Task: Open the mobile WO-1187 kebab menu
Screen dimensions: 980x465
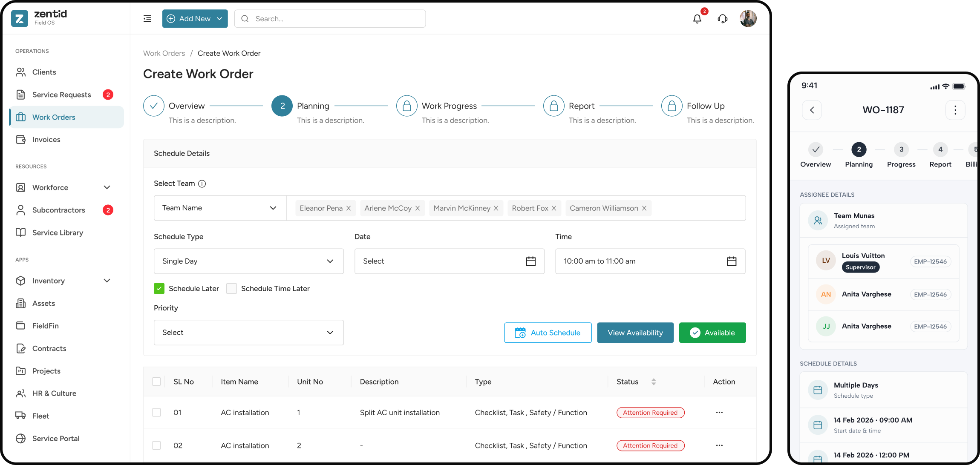Action: click(955, 110)
